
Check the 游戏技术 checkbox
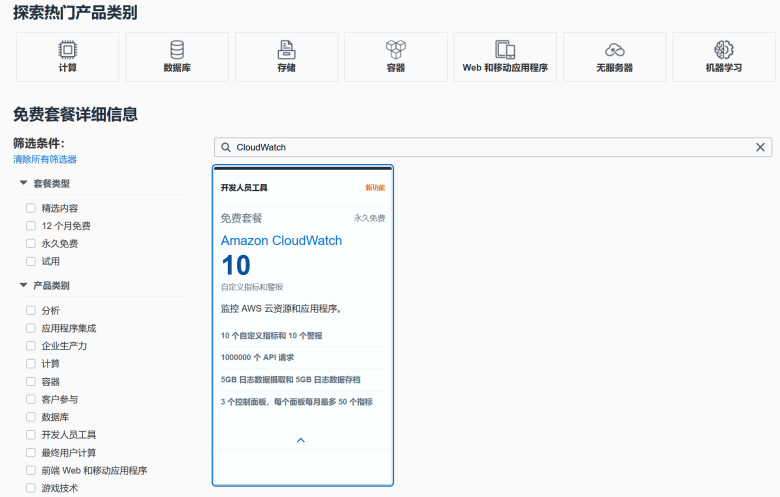pyautogui.click(x=31, y=488)
